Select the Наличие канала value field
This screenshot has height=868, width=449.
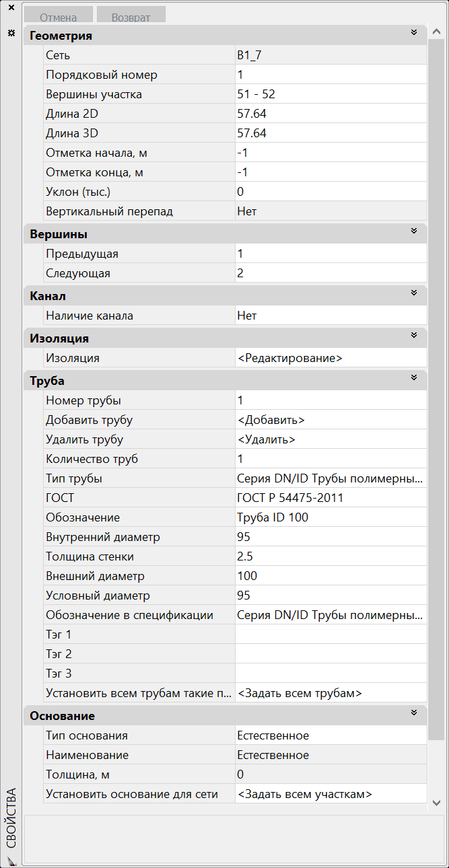tap(331, 316)
